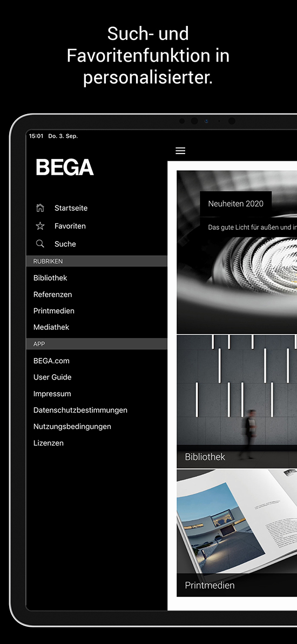The height and width of the screenshot is (644, 297).
Task: Open Bibliothek under Rubriken
Action: coord(50,278)
